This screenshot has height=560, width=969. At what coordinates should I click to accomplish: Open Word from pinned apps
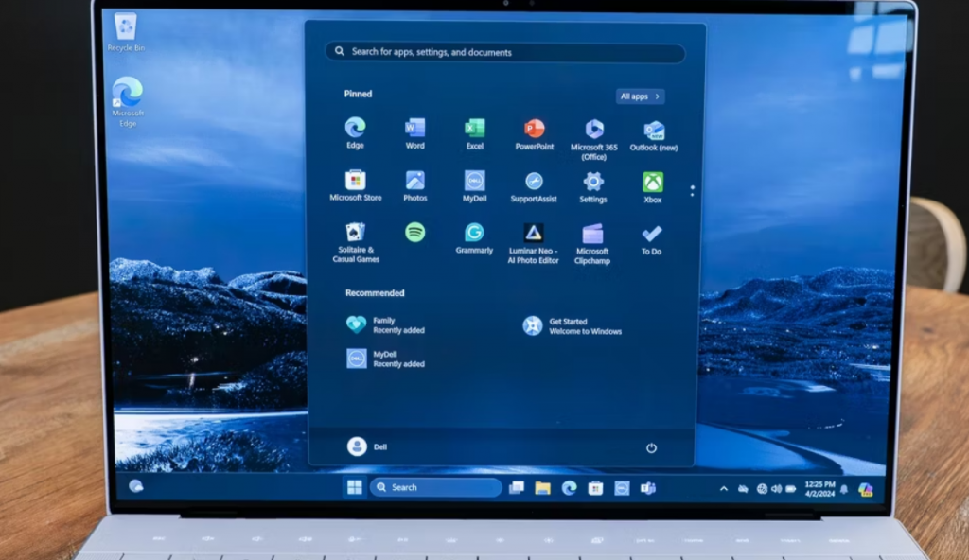(x=414, y=129)
